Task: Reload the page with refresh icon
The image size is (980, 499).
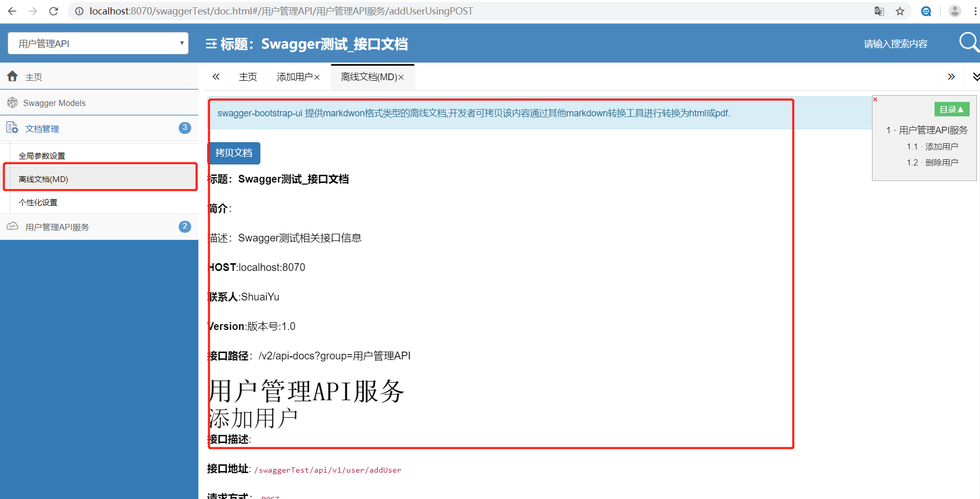Action: (53, 11)
